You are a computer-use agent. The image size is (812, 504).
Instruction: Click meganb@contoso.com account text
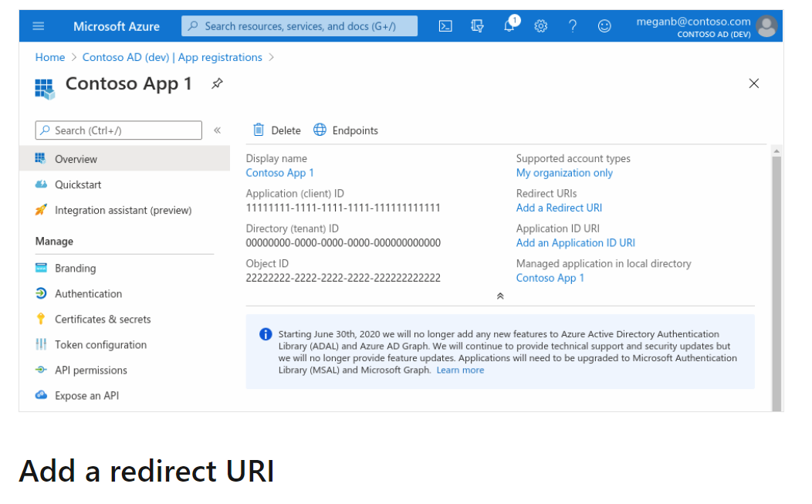click(693, 22)
